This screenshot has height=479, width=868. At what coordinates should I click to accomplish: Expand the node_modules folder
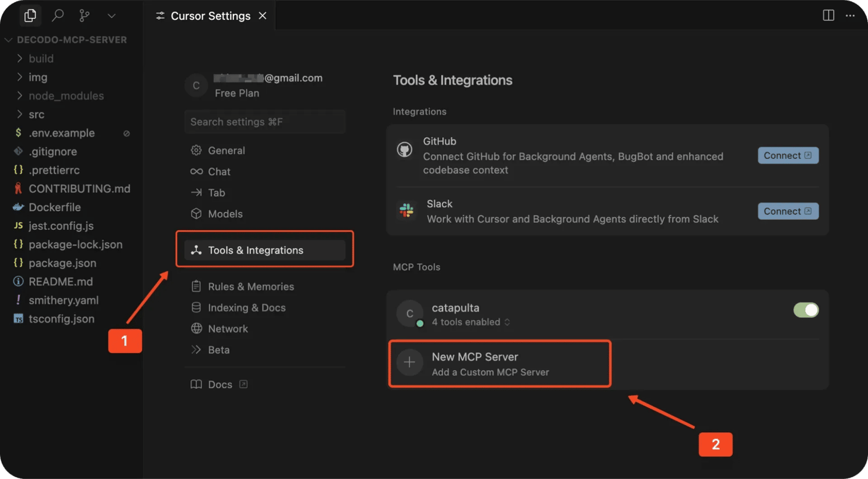(66, 96)
